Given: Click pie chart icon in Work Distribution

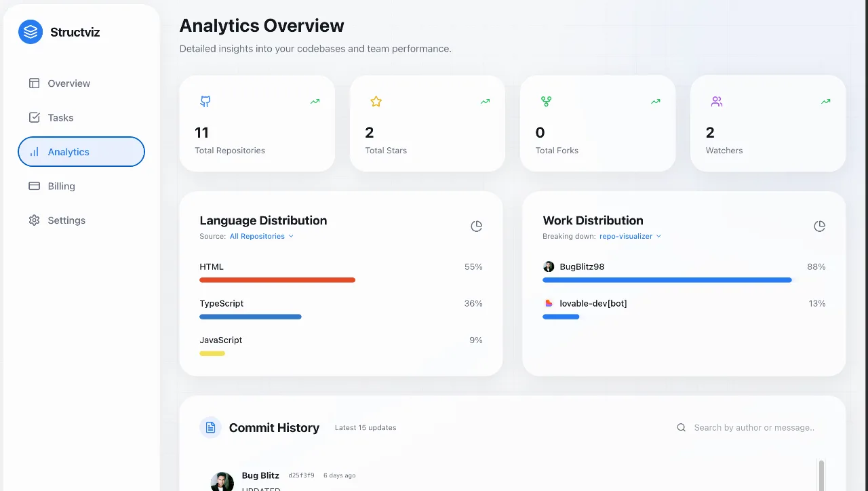Looking at the screenshot, I should pyautogui.click(x=819, y=227).
